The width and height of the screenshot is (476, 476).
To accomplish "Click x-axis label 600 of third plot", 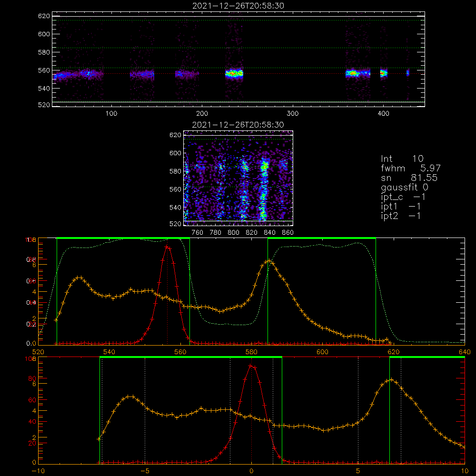I will click(x=322, y=352).
